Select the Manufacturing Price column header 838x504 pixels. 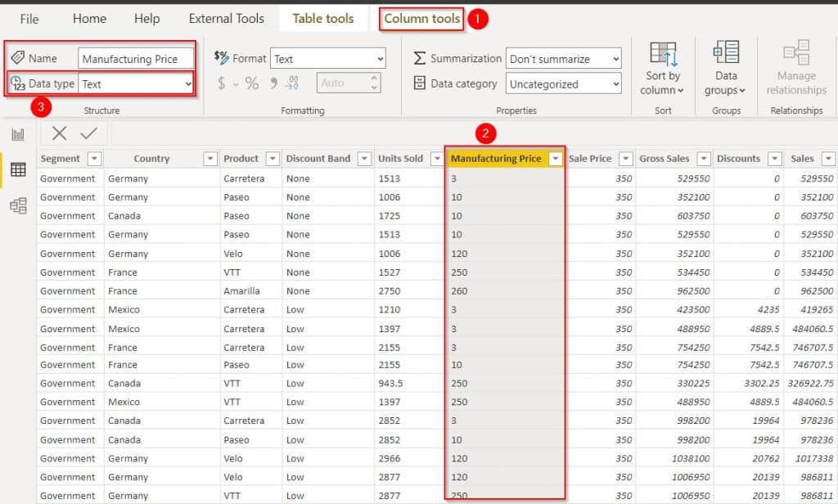tap(496, 159)
